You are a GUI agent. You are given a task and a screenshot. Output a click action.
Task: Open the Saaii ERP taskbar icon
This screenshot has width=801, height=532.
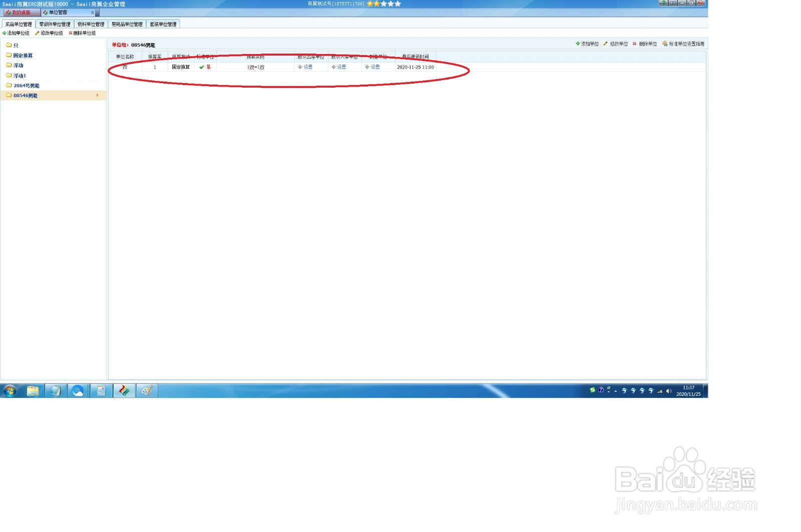point(124,391)
